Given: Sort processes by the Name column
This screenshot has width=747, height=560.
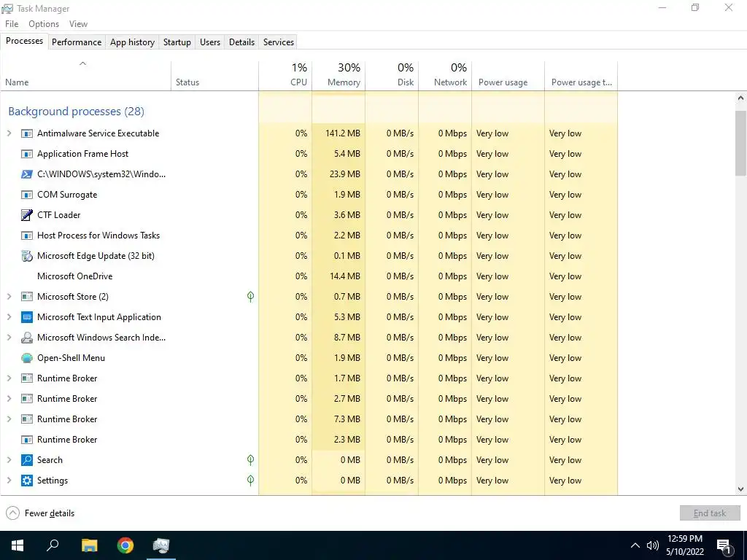Looking at the screenshot, I should [x=86, y=76].
